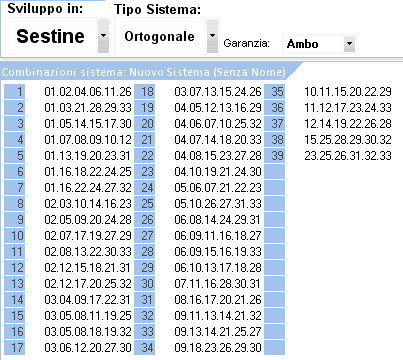Click combination 10.11.15.20.22.29
Screen dimensions: 403x360
click(x=348, y=92)
